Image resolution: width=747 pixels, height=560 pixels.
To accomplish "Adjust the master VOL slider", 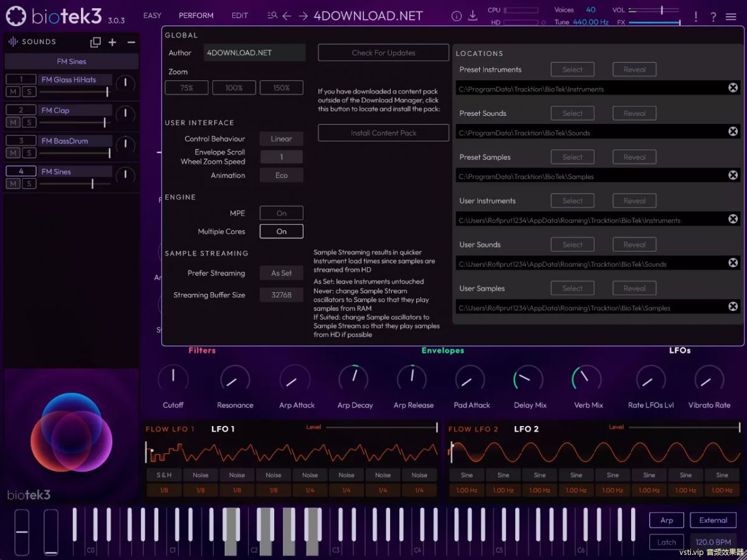I will [x=654, y=10].
